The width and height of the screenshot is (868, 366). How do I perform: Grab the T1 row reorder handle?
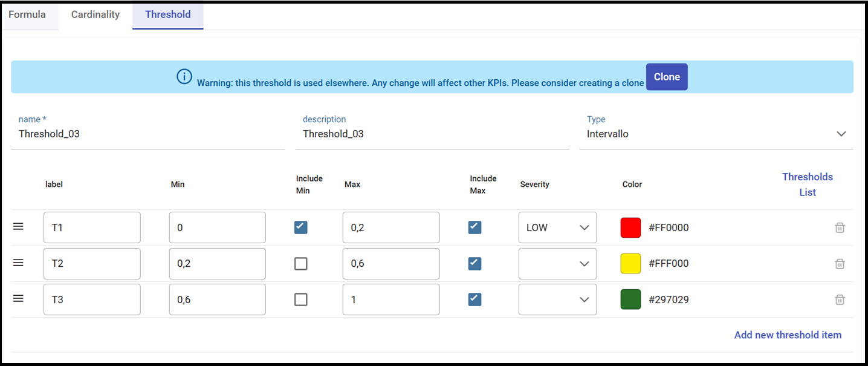tap(18, 226)
